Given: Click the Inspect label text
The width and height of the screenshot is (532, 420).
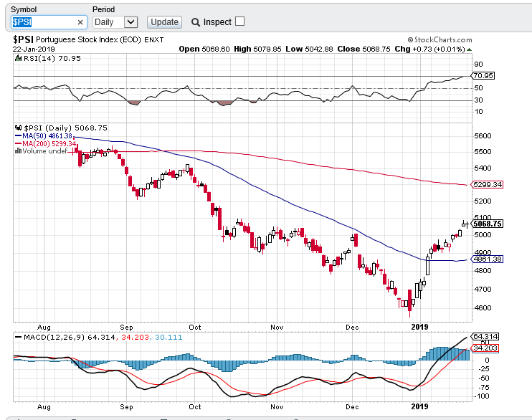Looking at the screenshot, I should pos(217,22).
